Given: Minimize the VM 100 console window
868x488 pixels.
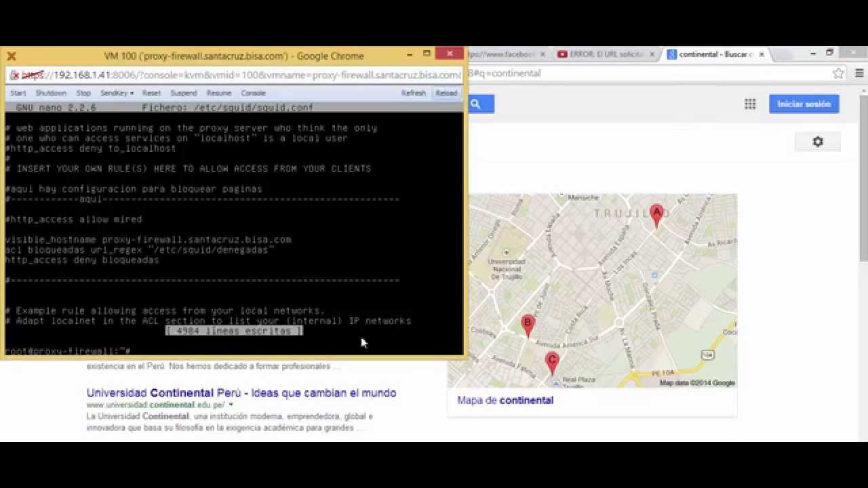Looking at the screenshot, I should 409,55.
